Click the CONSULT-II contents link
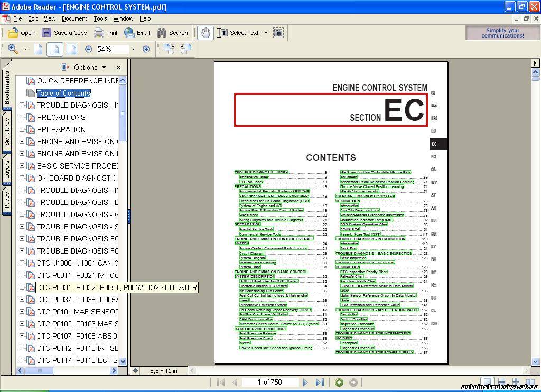This screenshot has width=541, height=392. tap(350, 229)
